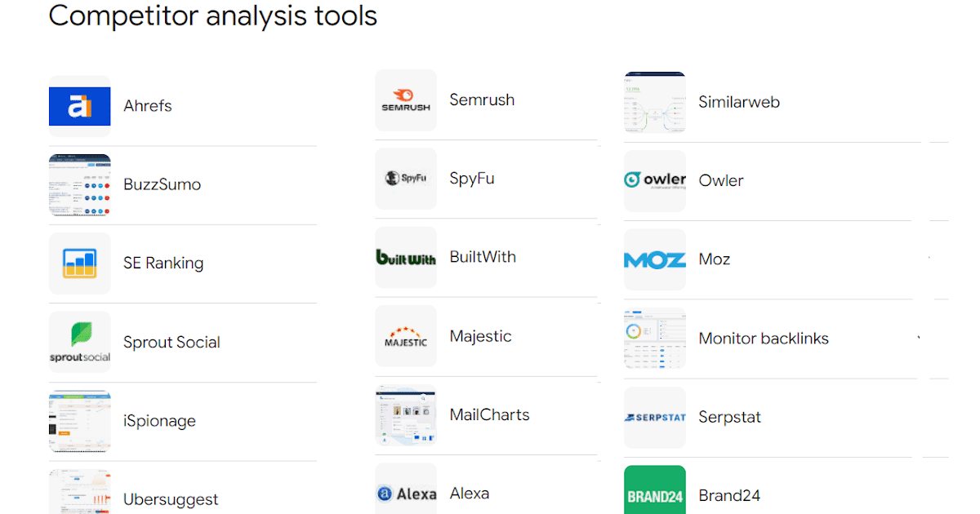Select the BuiltWith logo

click(x=406, y=257)
